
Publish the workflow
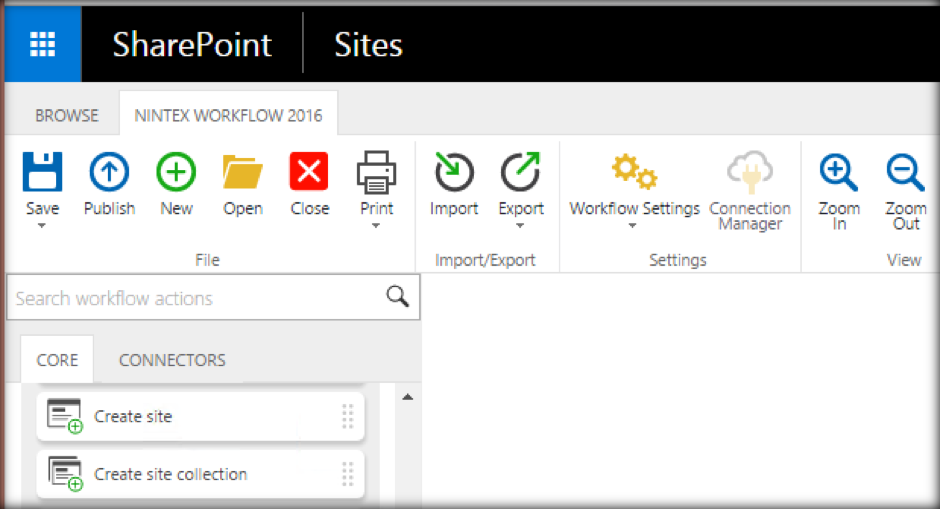109,172
